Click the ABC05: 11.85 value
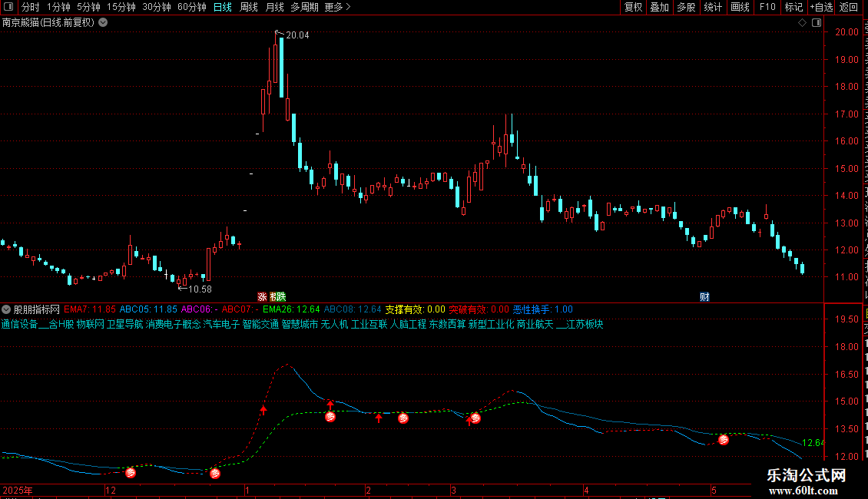This screenshot has width=868, height=499. click(x=148, y=309)
